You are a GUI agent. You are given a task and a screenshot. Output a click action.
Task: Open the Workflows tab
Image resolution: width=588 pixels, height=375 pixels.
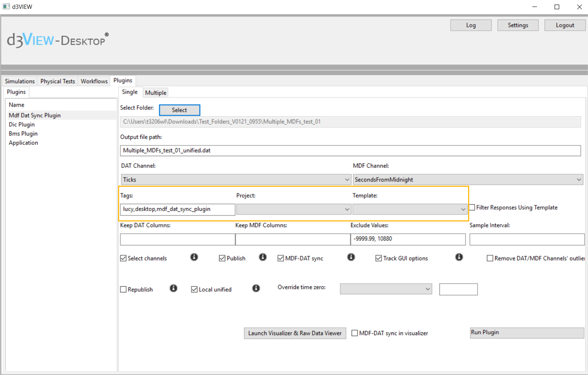[x=94, y=81]
